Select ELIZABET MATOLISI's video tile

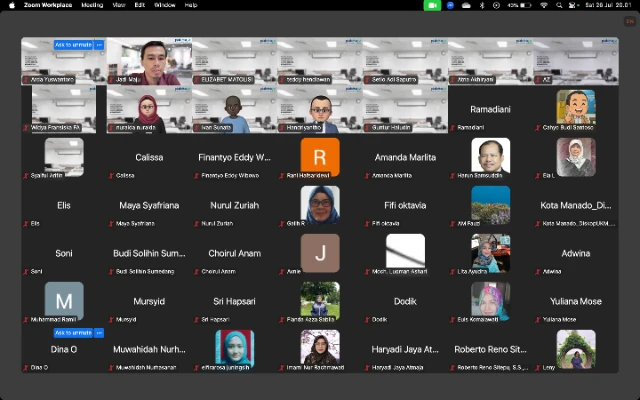235,61
